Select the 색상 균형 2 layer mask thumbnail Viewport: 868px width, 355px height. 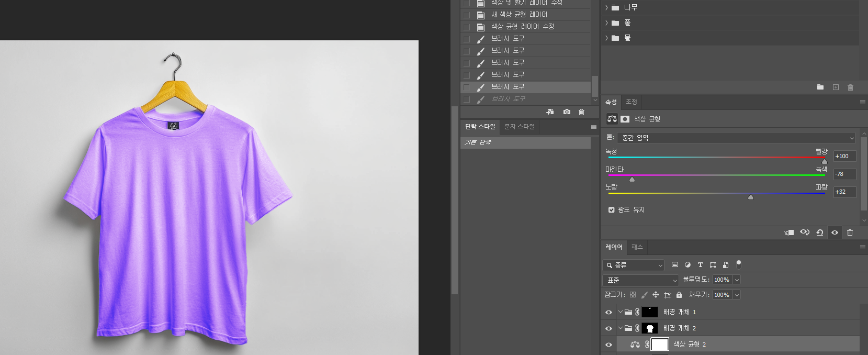[x=660, y=344]
